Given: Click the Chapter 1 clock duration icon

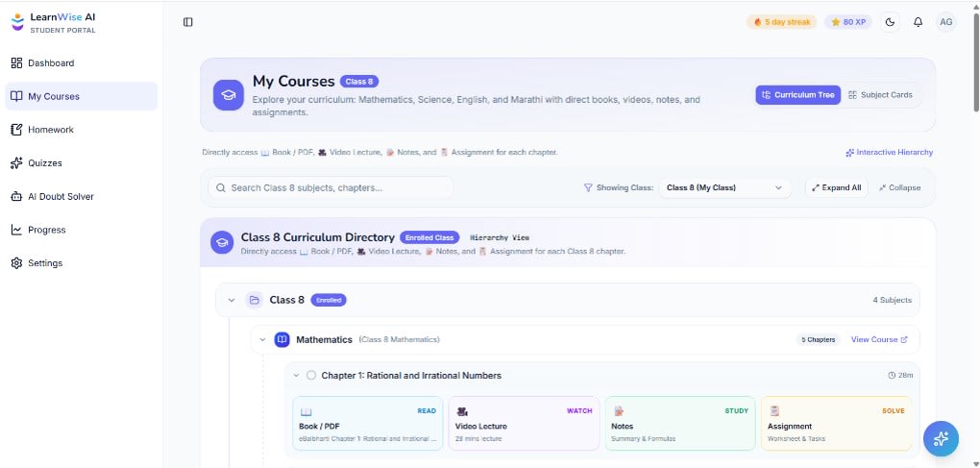Looking at the screenshot, I should [892, 376].
